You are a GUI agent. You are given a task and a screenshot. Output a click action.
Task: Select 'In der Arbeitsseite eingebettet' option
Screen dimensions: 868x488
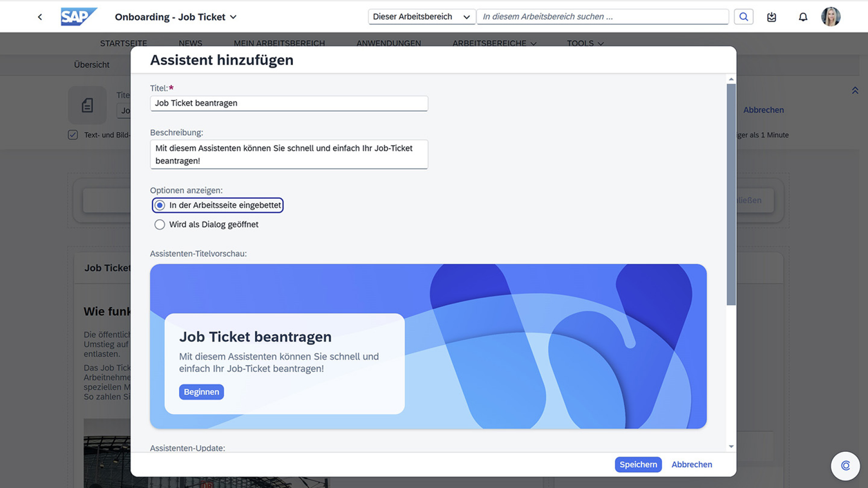click(160, 205)
